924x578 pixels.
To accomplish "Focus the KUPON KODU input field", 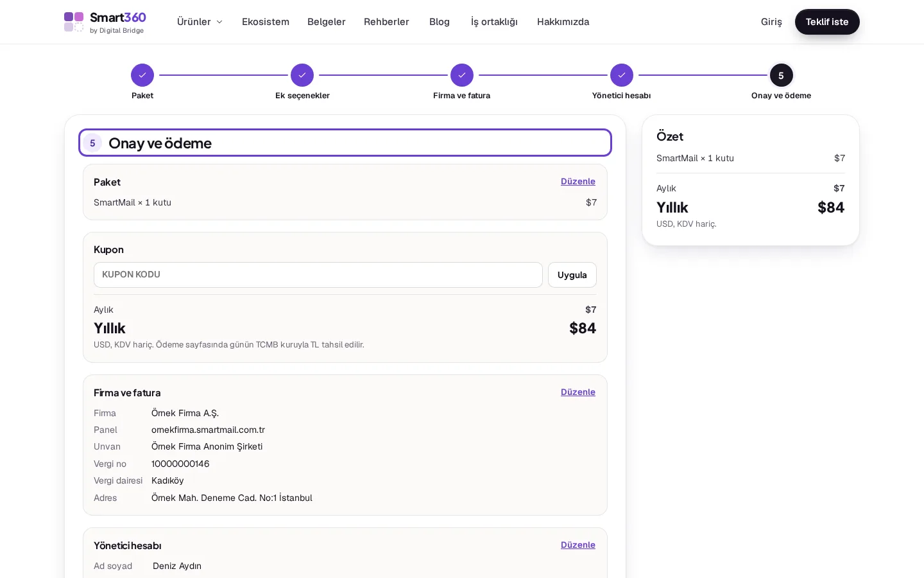I will 318,275.
